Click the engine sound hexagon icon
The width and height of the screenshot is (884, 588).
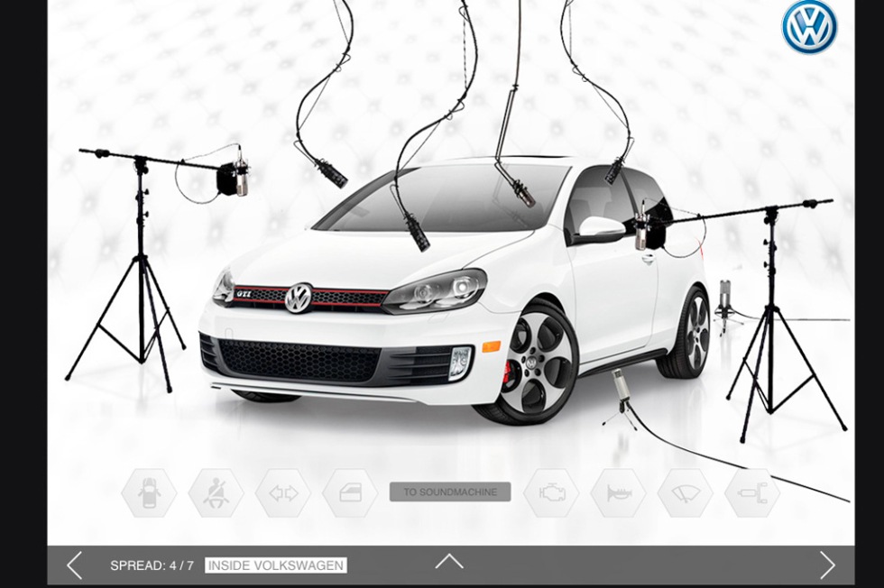550,493
